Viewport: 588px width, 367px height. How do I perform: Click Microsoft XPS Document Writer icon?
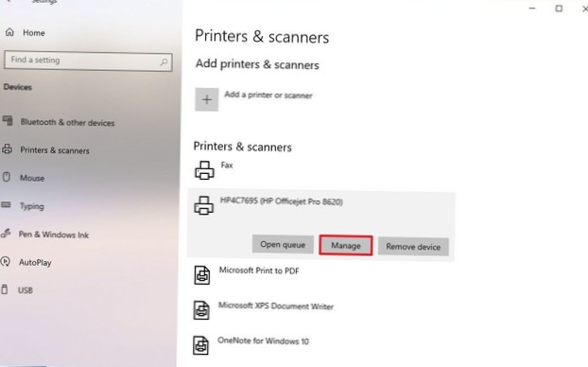click(x=201, y=310)
